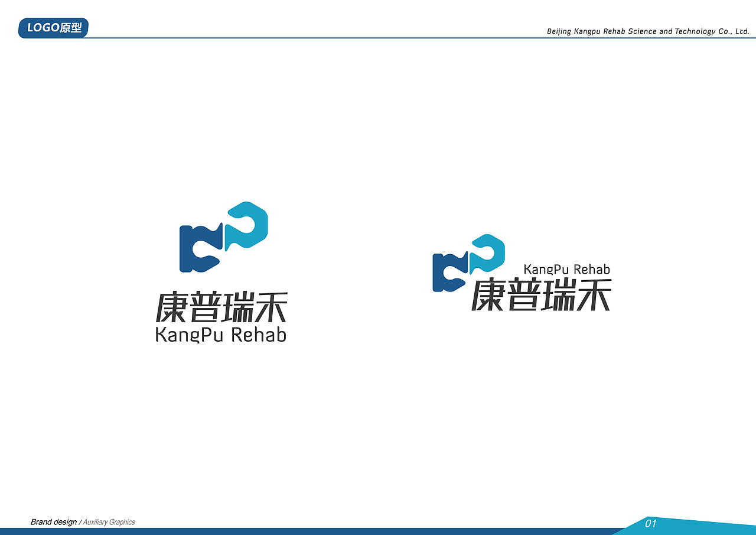Select the left blue logo mark graphic
The image size is (756, 535).
tap(223, 236)
